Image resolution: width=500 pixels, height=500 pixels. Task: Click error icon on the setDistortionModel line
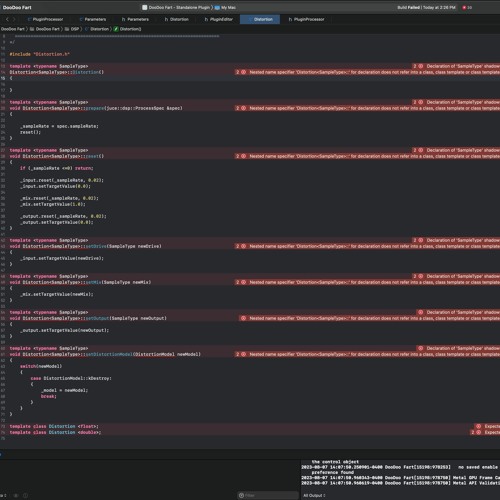pyautogui.click(x=243, y=354)
